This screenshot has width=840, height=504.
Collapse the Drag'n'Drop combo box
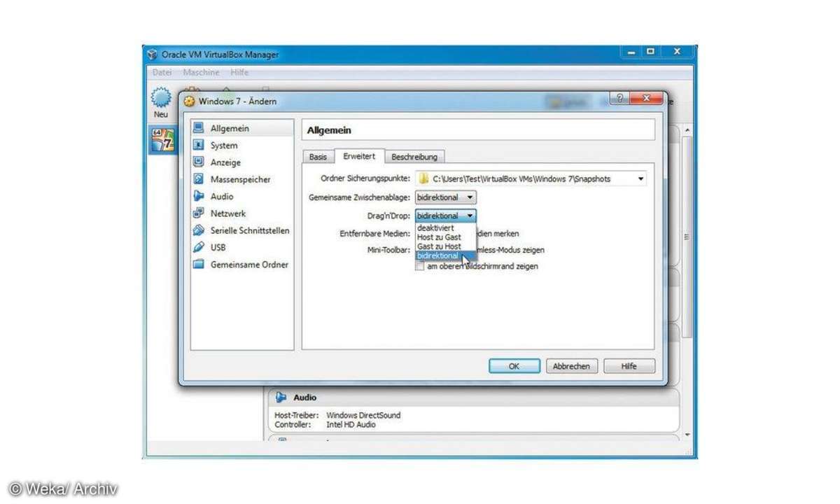[445, 216]
